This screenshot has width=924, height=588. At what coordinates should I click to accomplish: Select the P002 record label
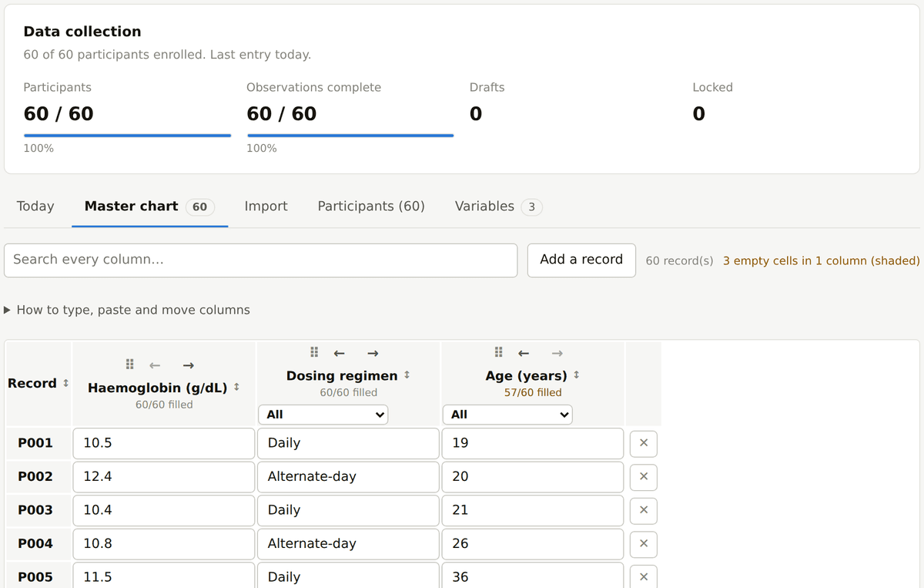click(x=35, y=476)
